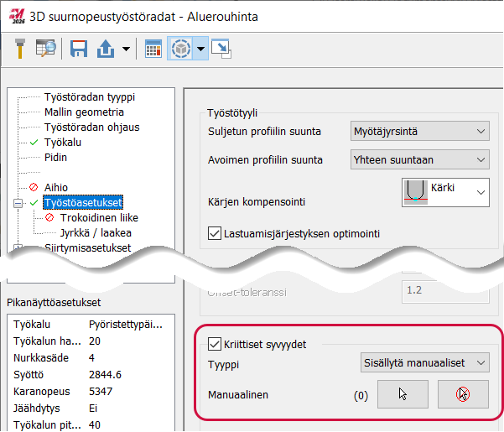Image resolution: width=504 pixels, height=432 pixels.
Task: Click the Kärki tool tip compensation image
Action: 416,192
